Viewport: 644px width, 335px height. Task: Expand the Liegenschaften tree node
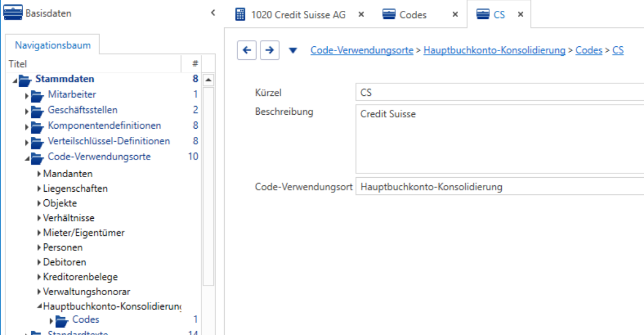point(39,189)
